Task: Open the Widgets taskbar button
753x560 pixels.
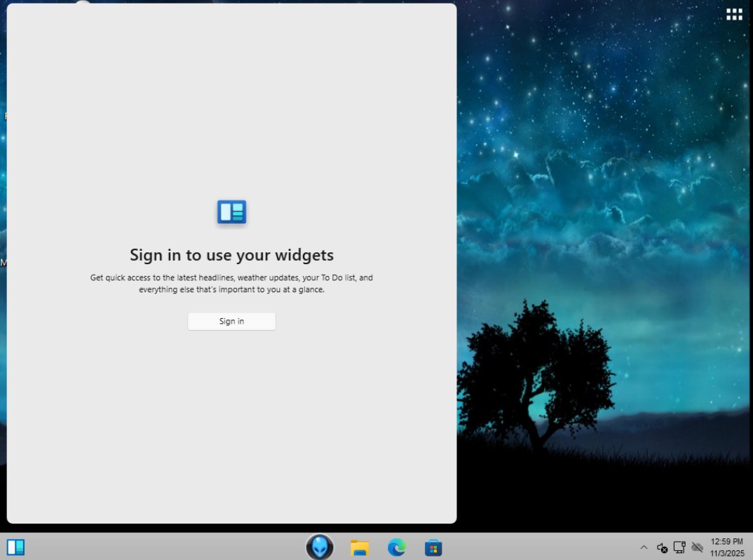Action: (x=15, y=547)
